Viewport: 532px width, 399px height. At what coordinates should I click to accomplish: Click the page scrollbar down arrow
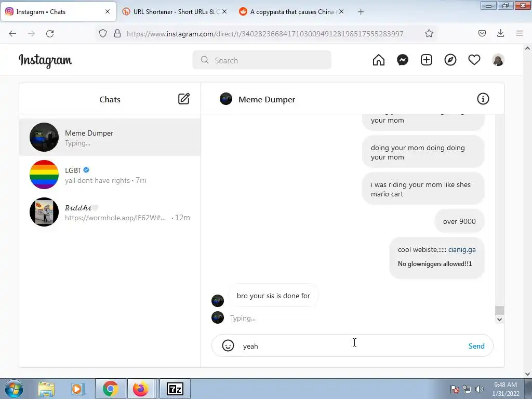(527, 374)
